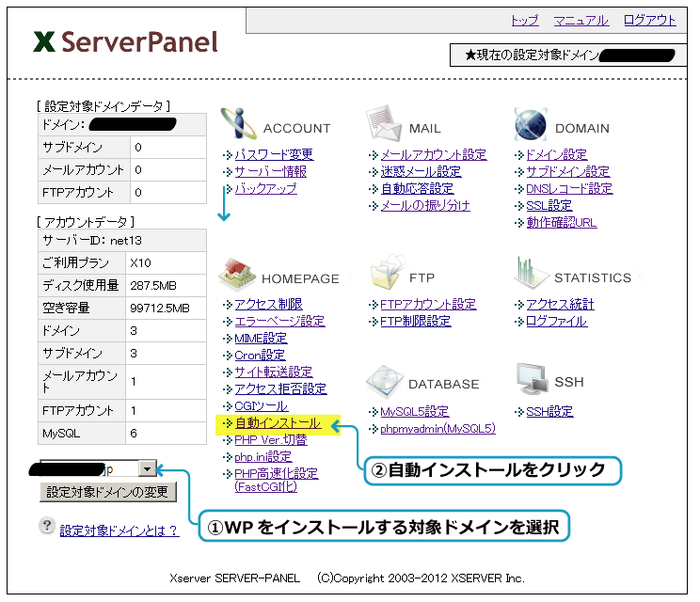Click the highlighted 自動インストール link
700x602 pixels.
point(278,423)
